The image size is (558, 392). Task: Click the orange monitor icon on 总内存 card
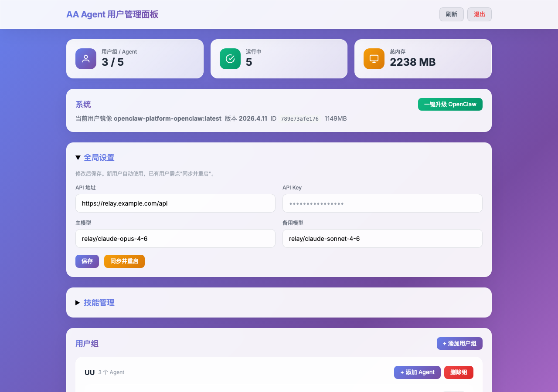374,59
